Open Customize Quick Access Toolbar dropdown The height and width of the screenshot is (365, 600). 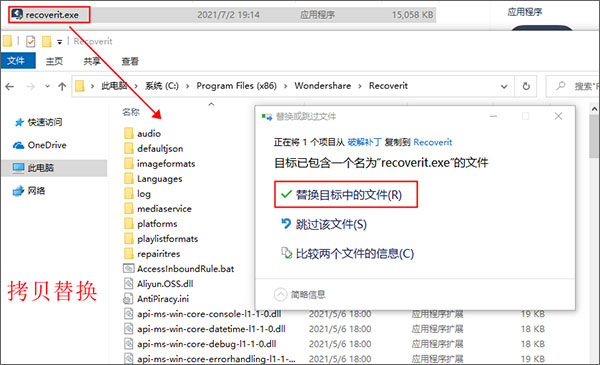(60, 42)
